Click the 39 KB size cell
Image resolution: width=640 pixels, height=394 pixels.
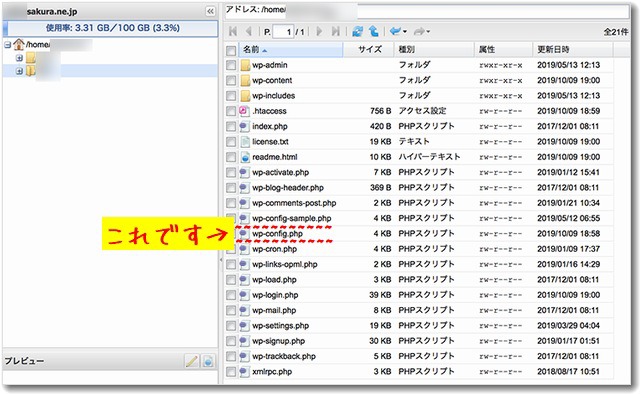(380, 295)
